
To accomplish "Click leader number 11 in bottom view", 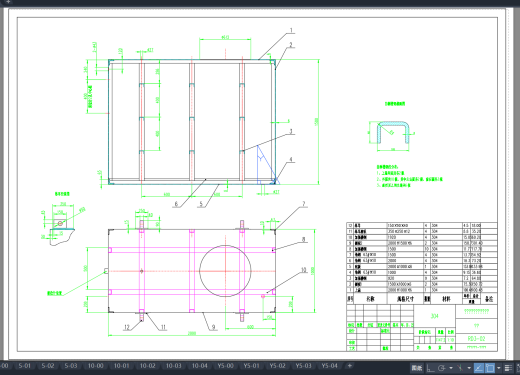I will [x=163, y=327].
